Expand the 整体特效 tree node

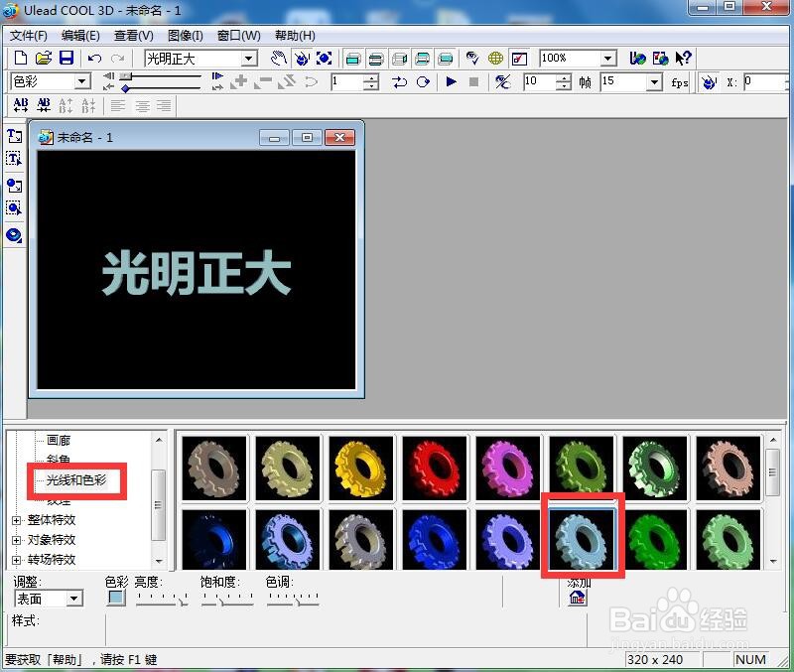(x=16, y=520)
